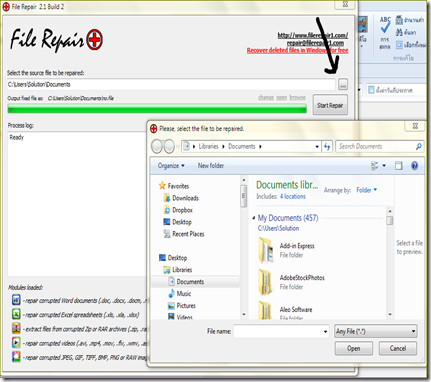Open the 'Any File (*.*)' type dropdown

pyautogui.click(x=376, y=331)
